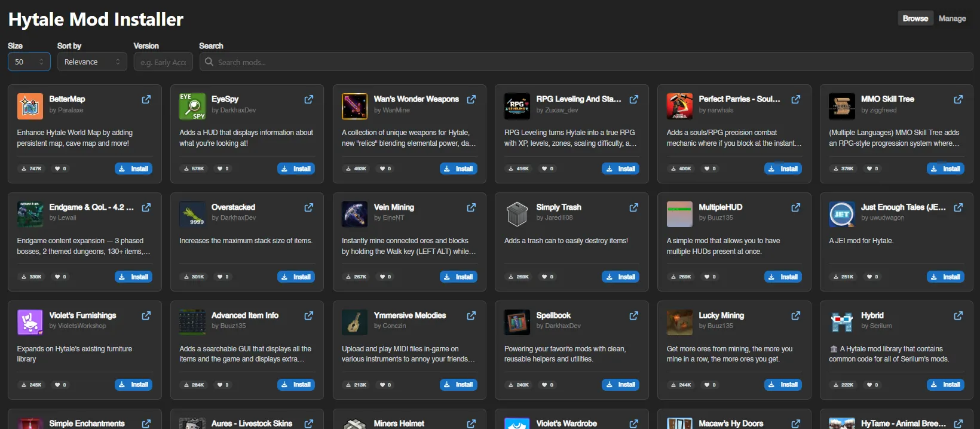Open MultipleHUD external link icon
The height and width of the screenshot is (429, 980).
click(x=796, y=208)
